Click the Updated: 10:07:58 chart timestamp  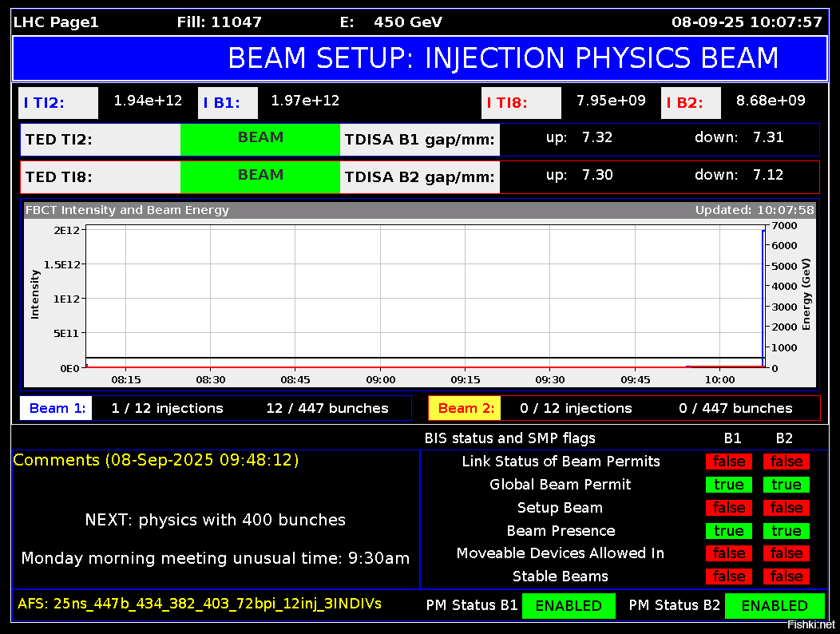[x=755, y=210]
